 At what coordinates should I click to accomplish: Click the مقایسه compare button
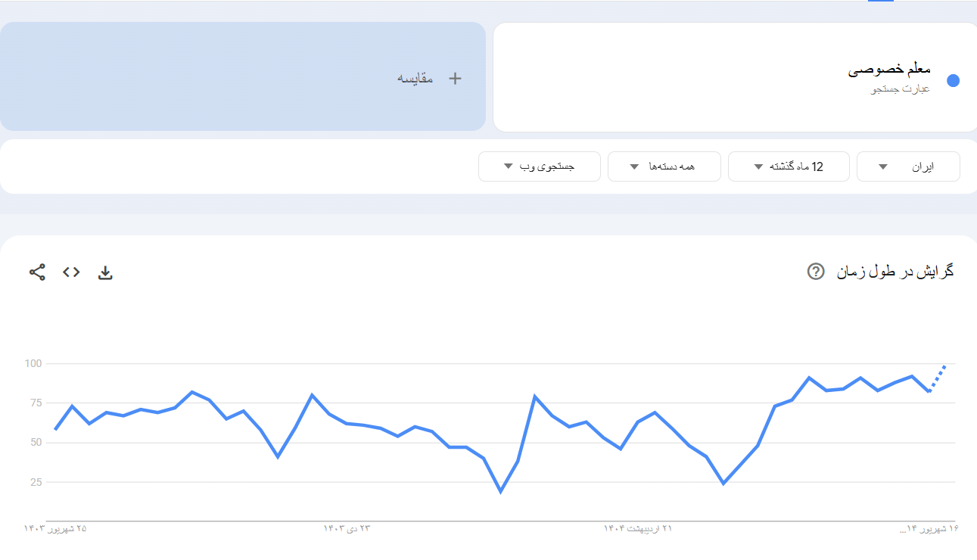(x=415, y=78)
